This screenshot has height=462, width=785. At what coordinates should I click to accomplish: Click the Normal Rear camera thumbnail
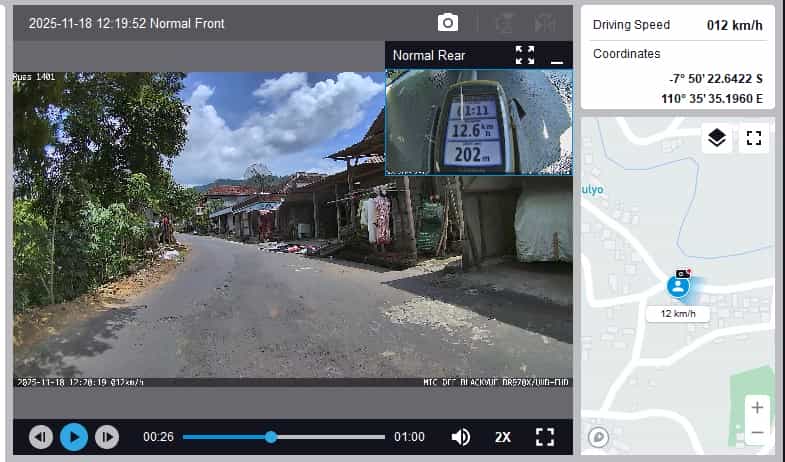coord(479,122)
